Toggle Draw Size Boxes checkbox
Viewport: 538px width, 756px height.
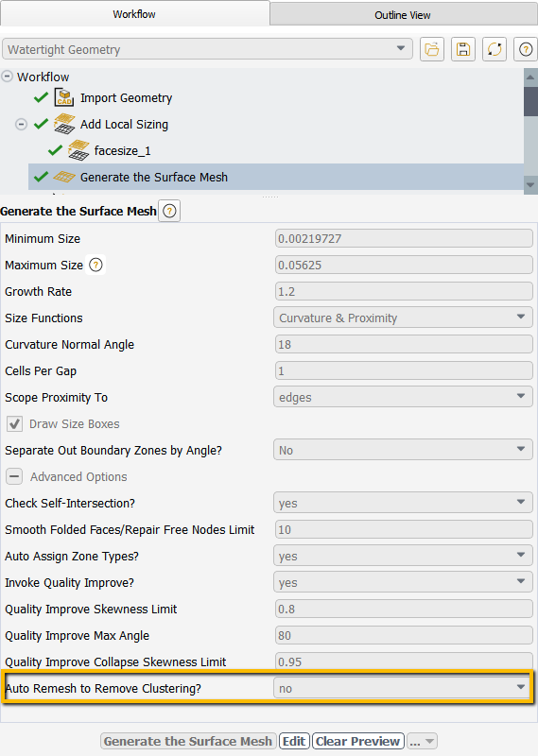(x=14, y=423)
